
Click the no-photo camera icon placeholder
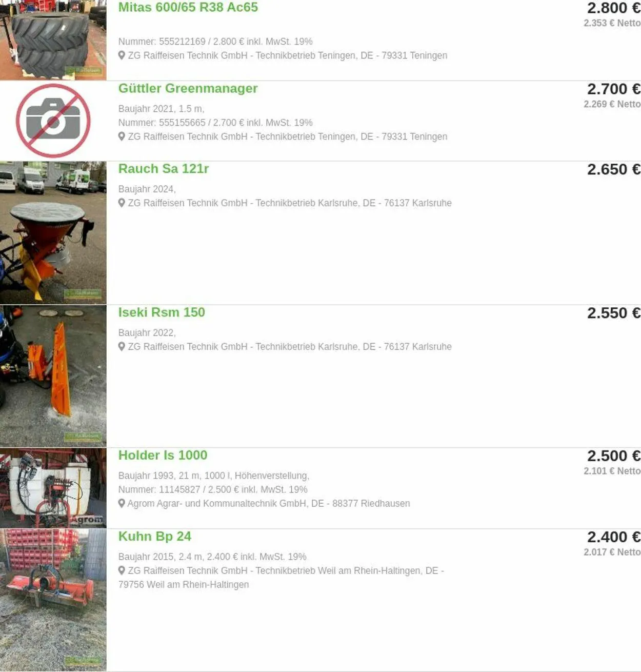point(53,121)
